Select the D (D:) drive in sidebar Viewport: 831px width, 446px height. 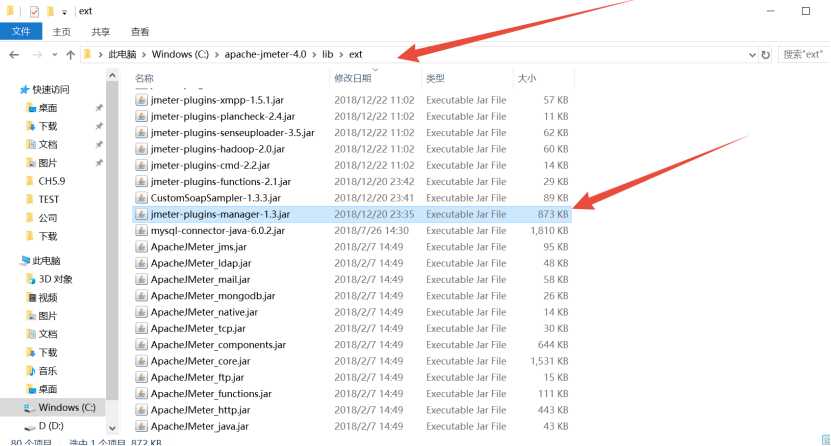[51, 426]
